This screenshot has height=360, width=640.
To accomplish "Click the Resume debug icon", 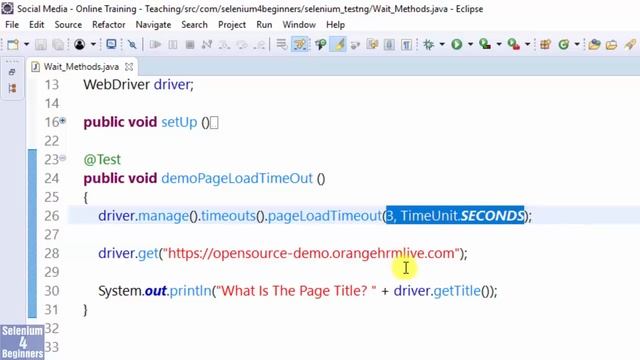I will (x=155, y=44).
